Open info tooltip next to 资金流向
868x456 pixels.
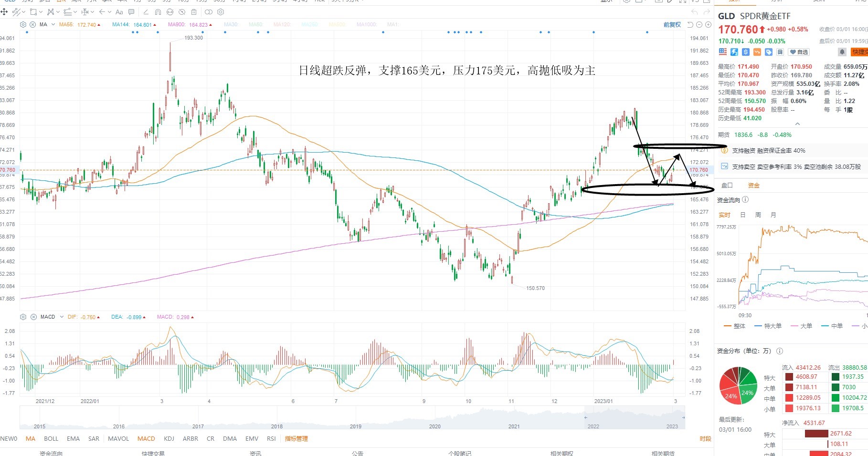745,200
